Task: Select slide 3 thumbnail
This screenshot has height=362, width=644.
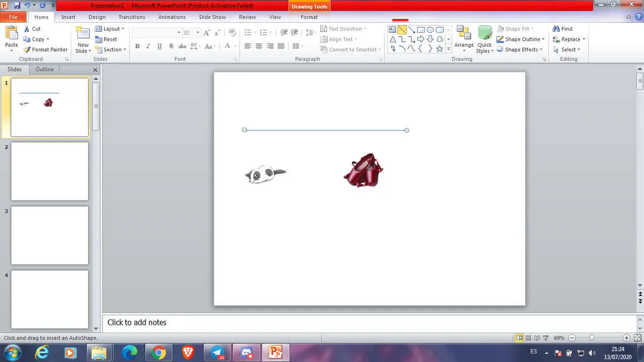Action: coord(50,235)
